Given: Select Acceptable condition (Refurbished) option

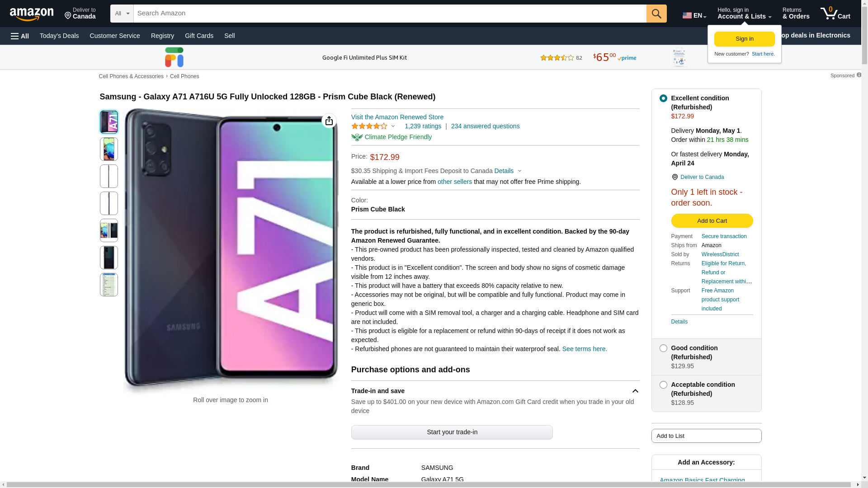Looking at the screenshot, I should pyautogui.click(x=663, y=385).
